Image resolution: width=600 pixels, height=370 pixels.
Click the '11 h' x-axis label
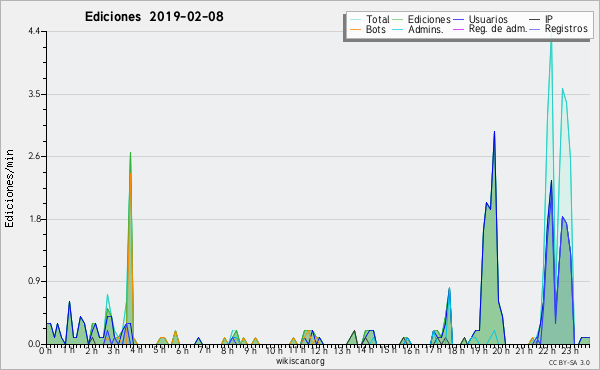click(x=297, y=350)
